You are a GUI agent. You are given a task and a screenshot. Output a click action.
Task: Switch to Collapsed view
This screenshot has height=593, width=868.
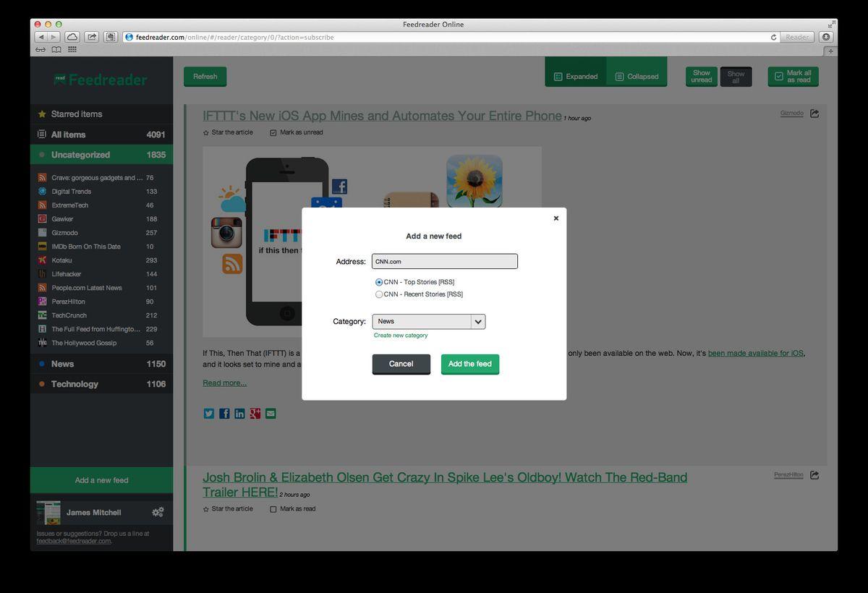pyautogui.click(x=637, y=76)
